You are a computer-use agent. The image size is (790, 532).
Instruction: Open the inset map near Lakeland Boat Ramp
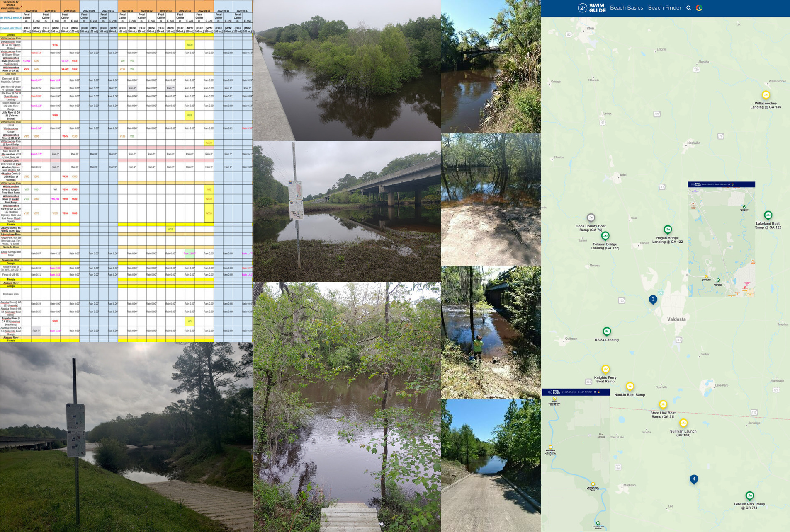point(721,239)
